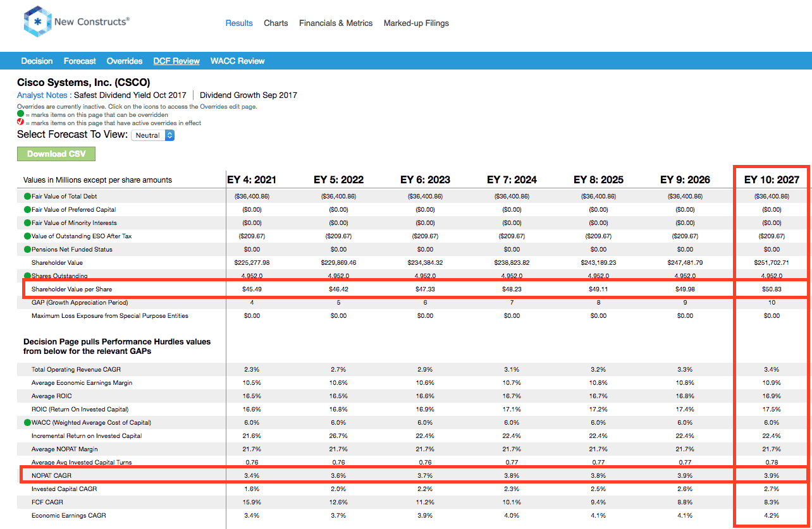Click the New Constructs hexagon logo
Viewport: 812px width, 529px height.
point(37,22)
